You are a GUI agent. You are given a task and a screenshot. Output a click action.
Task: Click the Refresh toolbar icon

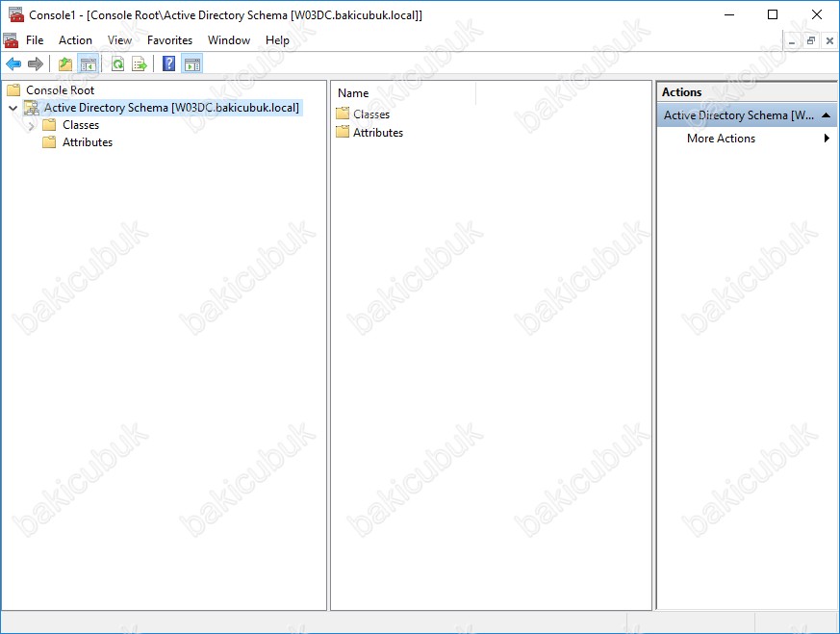coord(117,64)
